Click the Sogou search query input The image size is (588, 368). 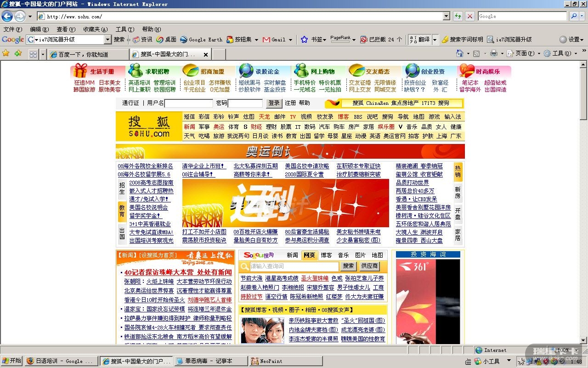pos(295,266)
